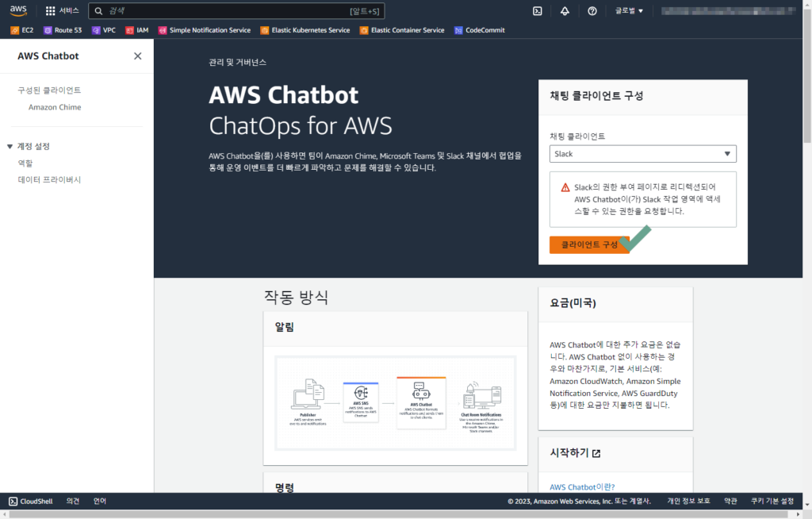This screenshot has height=519, width=812.
Task: Open the help question mark menu
Action: coord(592,11)
